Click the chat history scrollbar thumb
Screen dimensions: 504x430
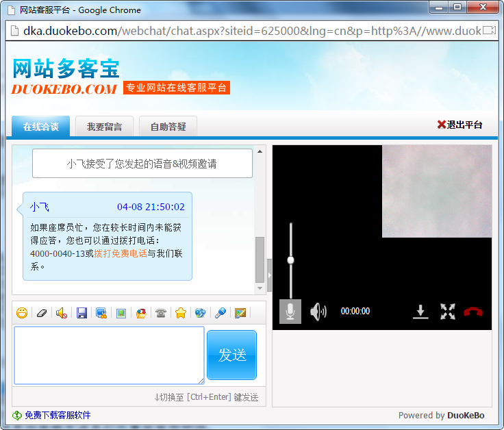click(260, 260)
